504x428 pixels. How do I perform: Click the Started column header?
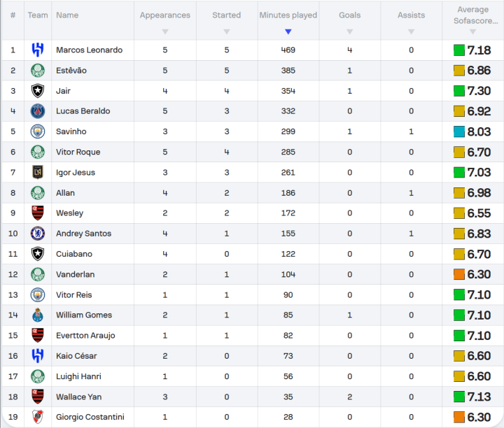(226, 15)
